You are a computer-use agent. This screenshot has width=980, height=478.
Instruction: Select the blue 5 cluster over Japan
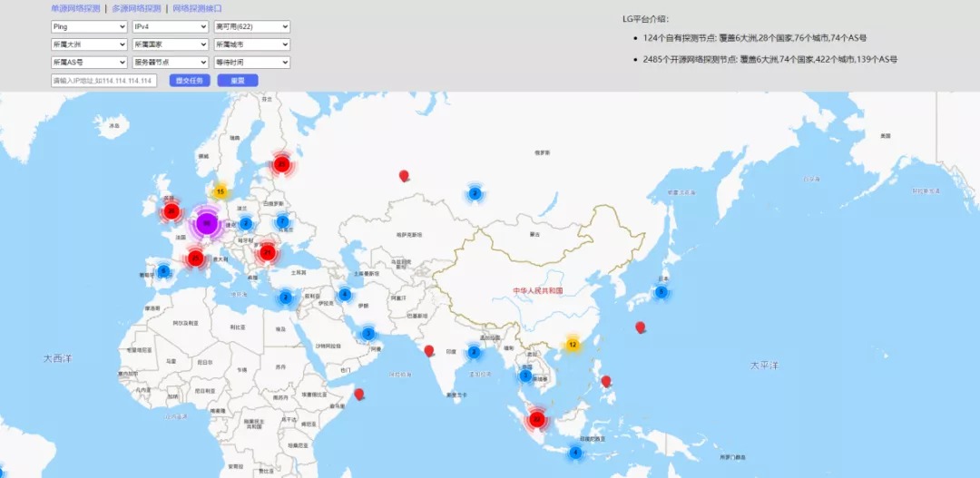tap(661, 292)
